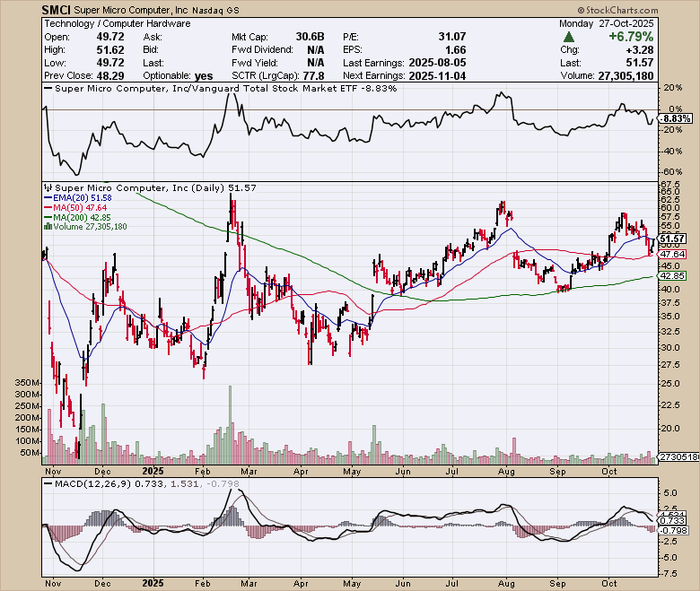Click the Prev Close value 48.29

point(110,75)
